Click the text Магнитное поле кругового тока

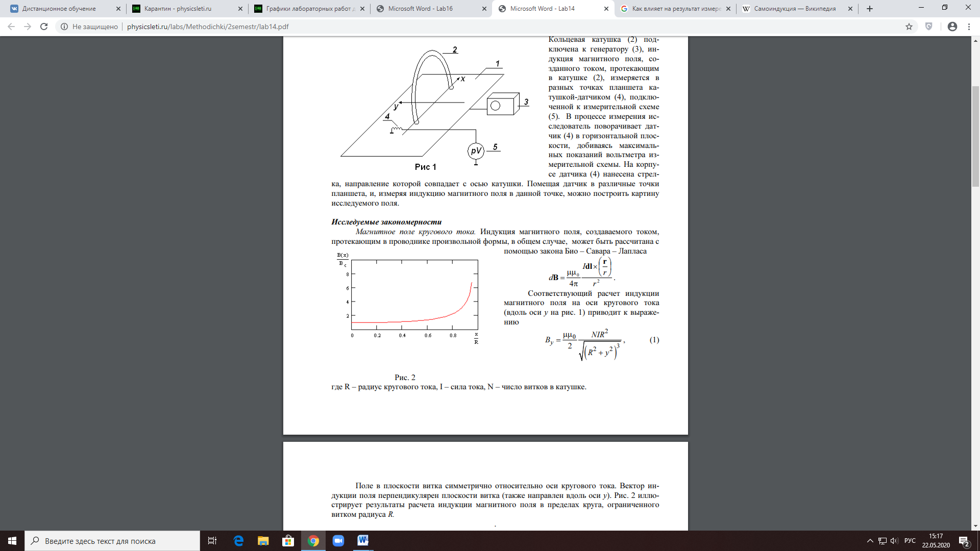415,232
